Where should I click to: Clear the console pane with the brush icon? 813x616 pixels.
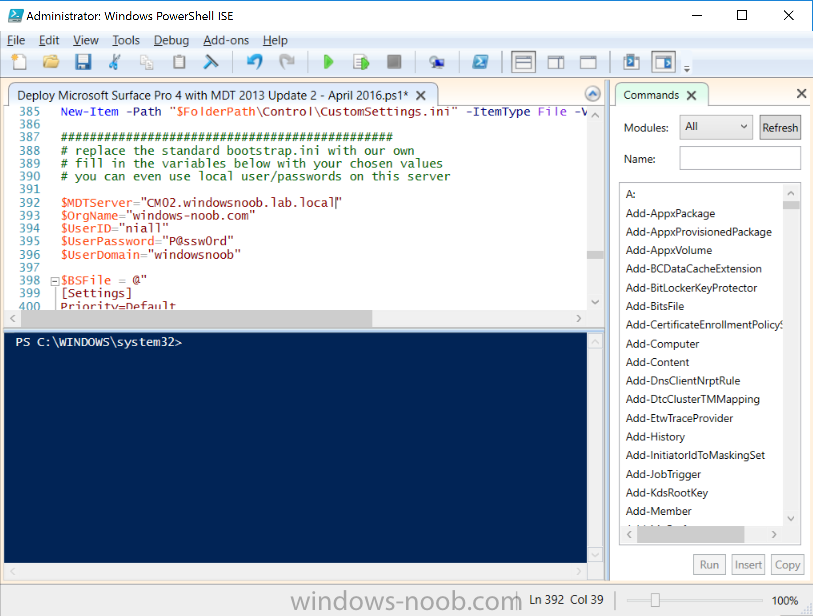(211, 62)
